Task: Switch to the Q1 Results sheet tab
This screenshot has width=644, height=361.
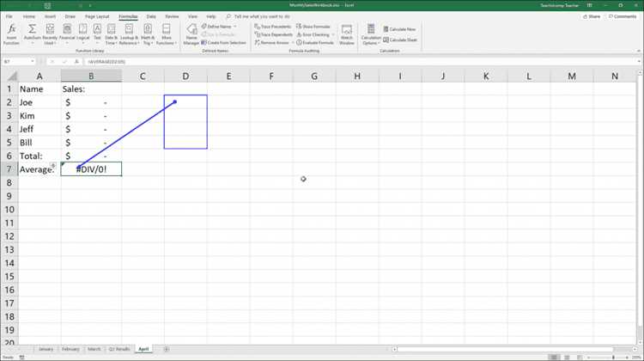Action: coord(119,349)
